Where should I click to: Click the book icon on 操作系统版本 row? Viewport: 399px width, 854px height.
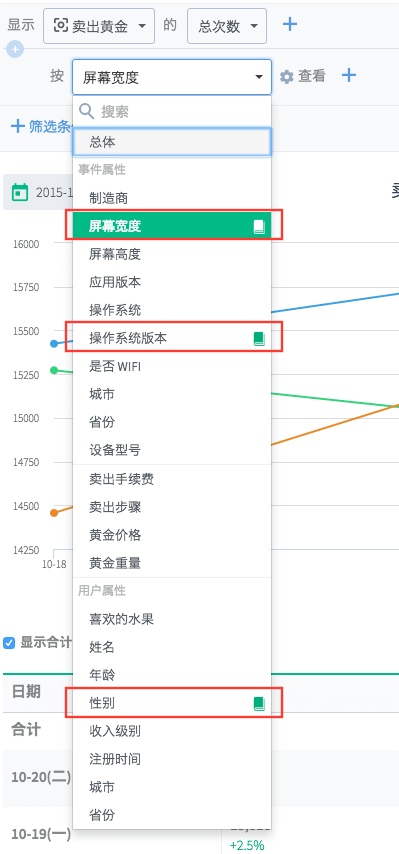[259, 339]
